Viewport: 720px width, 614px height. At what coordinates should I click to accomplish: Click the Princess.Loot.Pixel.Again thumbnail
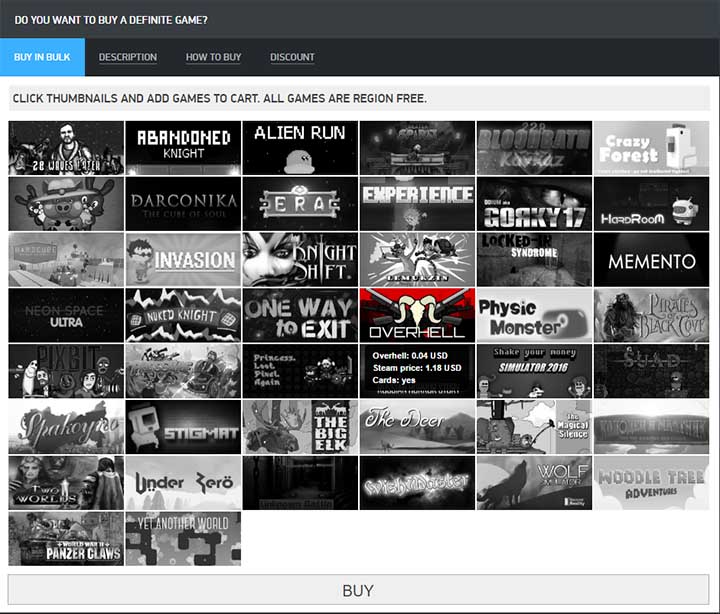point(300,371)
